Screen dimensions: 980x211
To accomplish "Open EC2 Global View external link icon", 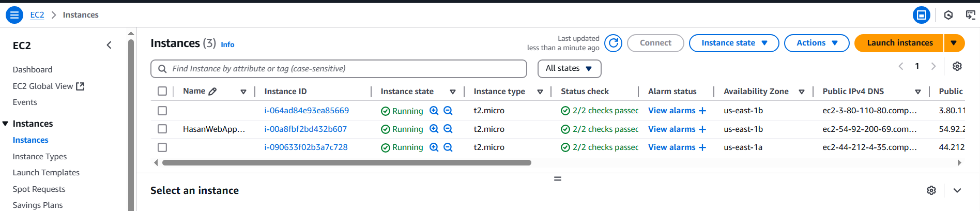I will [x=80, y=86].
